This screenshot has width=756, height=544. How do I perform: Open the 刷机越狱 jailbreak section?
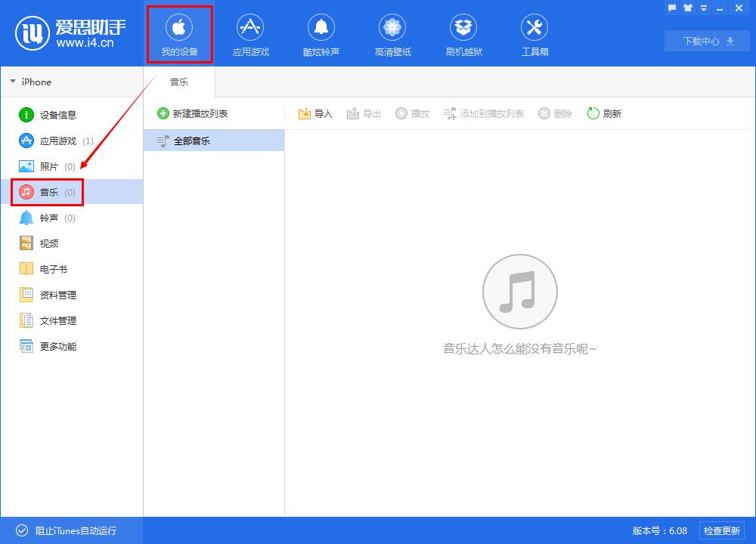[463, 32]
